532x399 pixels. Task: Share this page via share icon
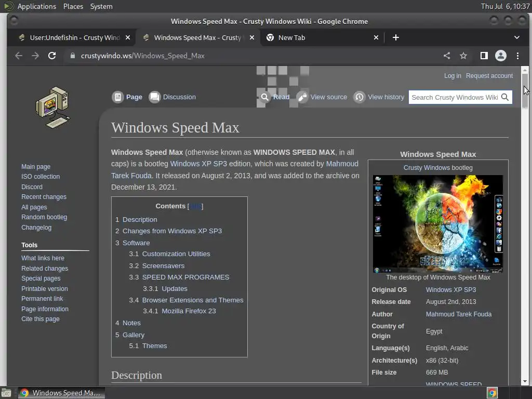pyautogui.click(x=447, y=56)
